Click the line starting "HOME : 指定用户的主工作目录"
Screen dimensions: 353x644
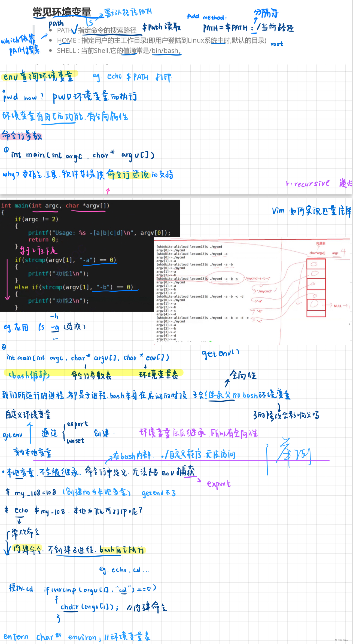pyautogui.click(x=162, y=41)
